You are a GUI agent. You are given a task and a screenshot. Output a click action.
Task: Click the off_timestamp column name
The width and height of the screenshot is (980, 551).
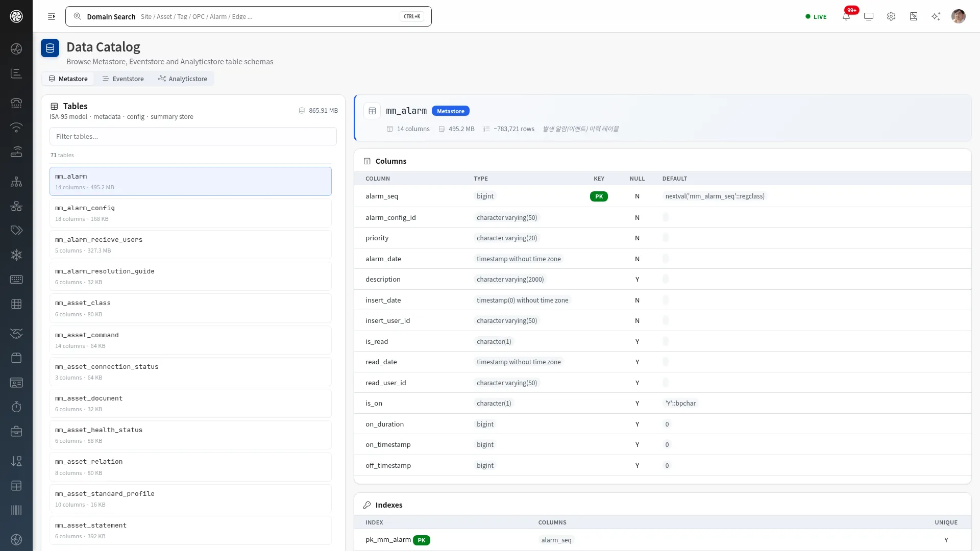tap(388, 465)
